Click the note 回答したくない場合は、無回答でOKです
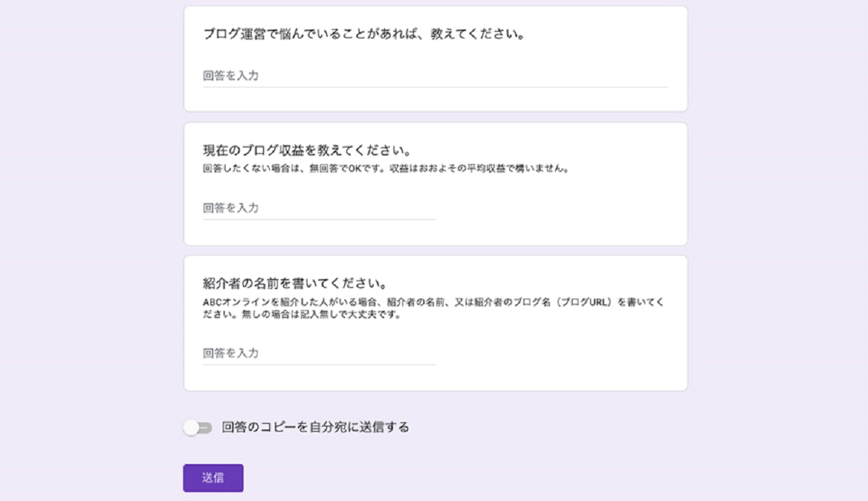 coord(386,169)
